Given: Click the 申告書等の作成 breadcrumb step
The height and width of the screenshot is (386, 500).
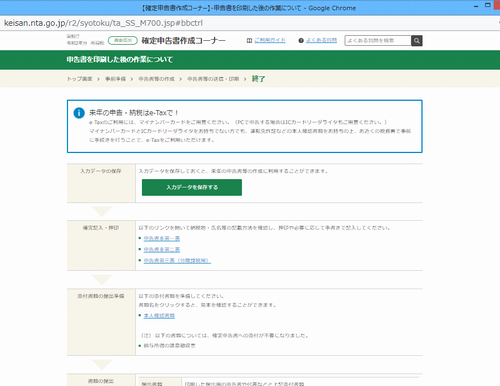Looking at the screenshot, I should pyautogui.click(x=157, y=79).
